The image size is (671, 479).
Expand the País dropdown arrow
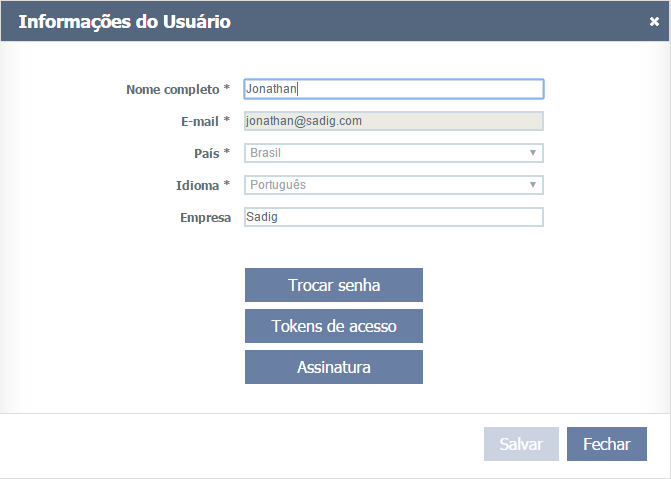pyautogui.click(x=534, y=153)
